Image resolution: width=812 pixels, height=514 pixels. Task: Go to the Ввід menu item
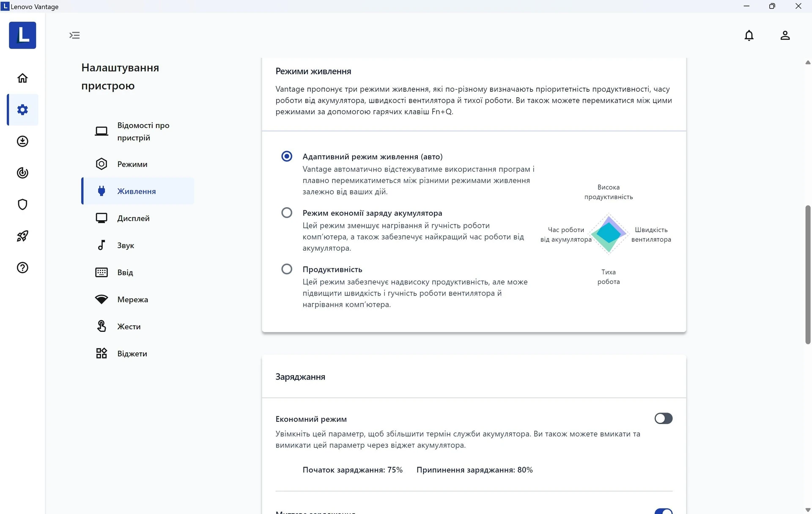[x=138, y=272]
